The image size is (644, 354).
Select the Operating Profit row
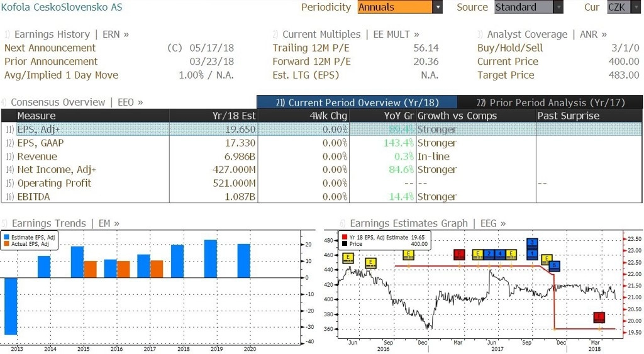321,183
